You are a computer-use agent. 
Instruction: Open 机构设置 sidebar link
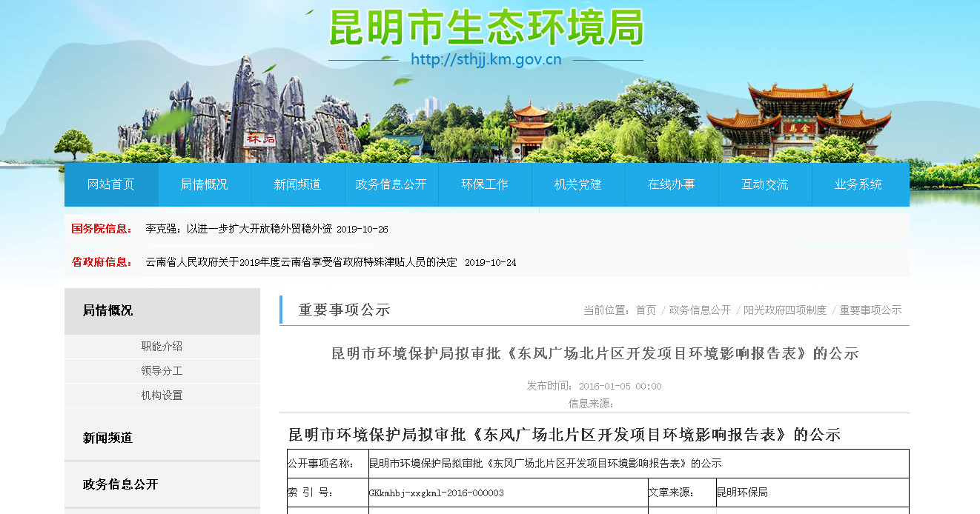pos(162,395)
